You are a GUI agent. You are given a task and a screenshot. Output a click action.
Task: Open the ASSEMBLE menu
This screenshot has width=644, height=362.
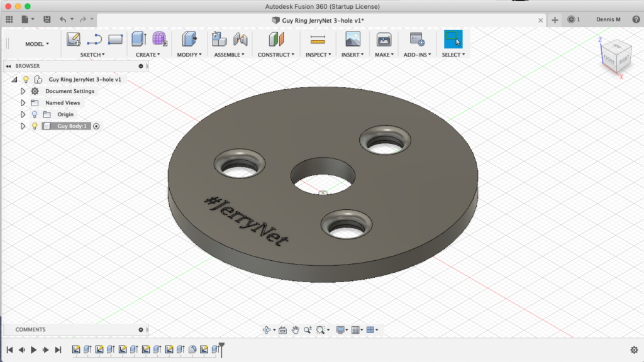click(x=229, y=55)
